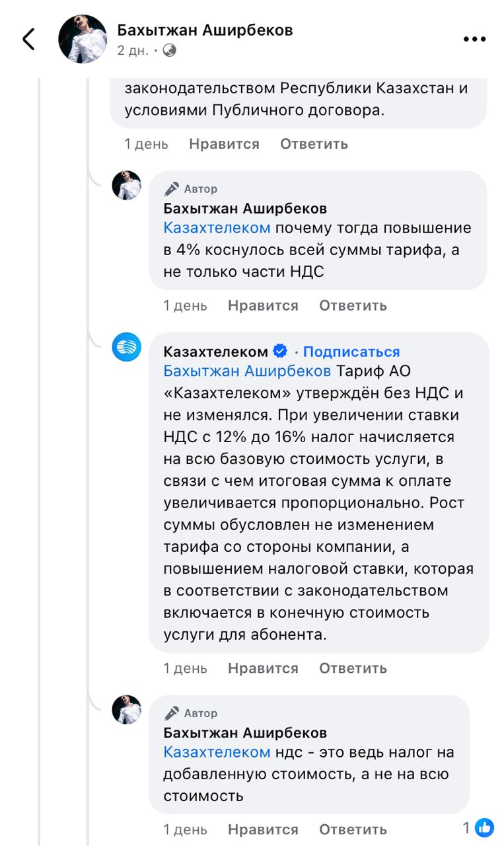The width and height of the screenshot is (504, 846).
Task: Tap the avatar on the last НДС comment
Action: click(x=127, y=710)
